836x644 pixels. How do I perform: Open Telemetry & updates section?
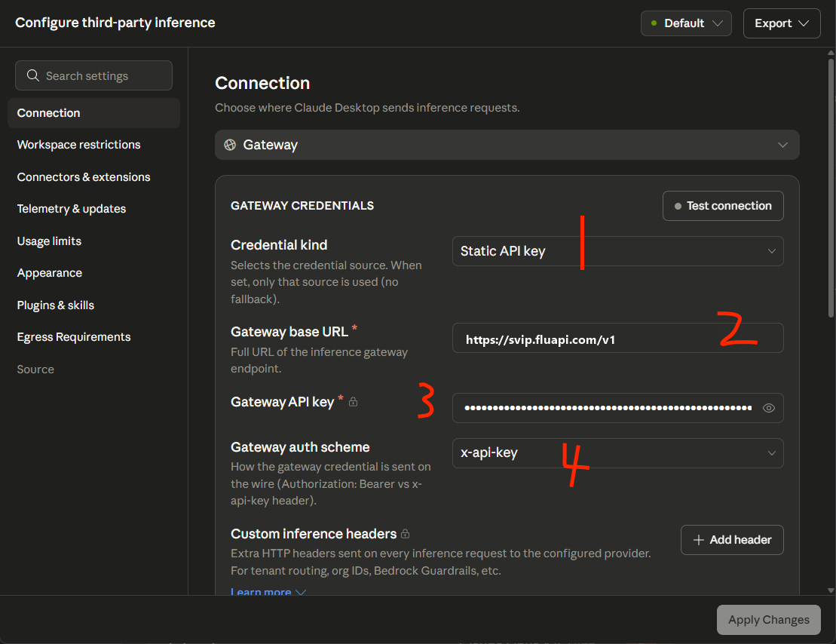coord(72,209)
